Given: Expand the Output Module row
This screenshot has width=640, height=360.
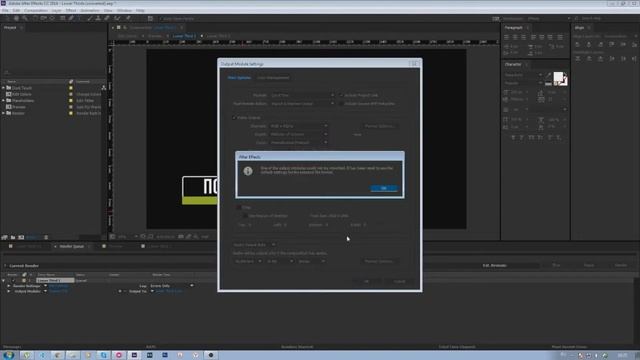Looking at the screenshot, I should pyautogui.click(x=9, y=291).
